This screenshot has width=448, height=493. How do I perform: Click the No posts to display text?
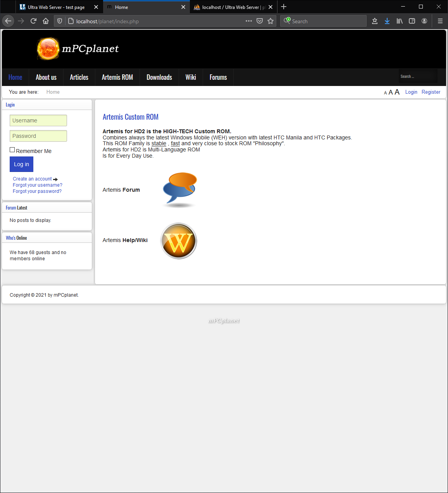30,220
